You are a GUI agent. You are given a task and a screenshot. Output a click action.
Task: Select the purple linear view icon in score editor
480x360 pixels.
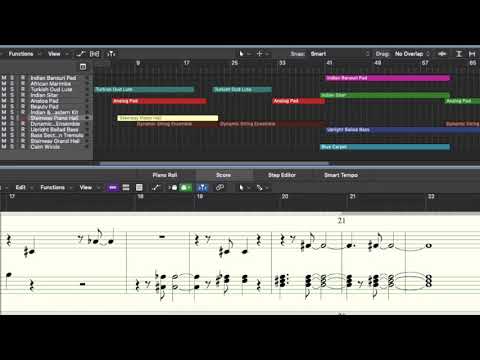coord(113,188)
